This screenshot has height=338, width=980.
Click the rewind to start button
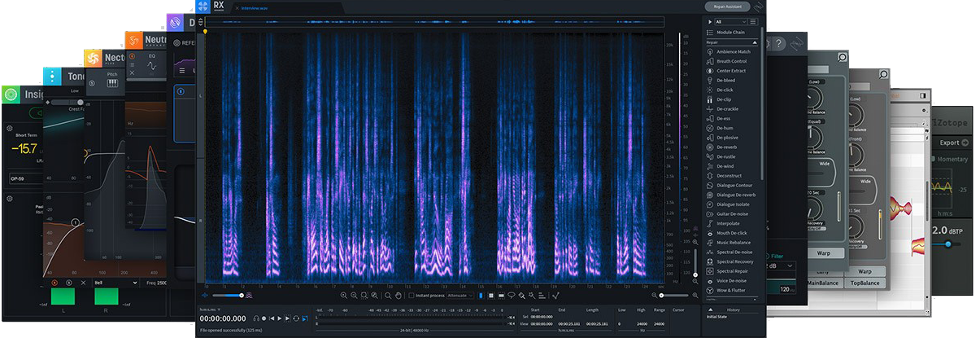[x=272, y=318]
